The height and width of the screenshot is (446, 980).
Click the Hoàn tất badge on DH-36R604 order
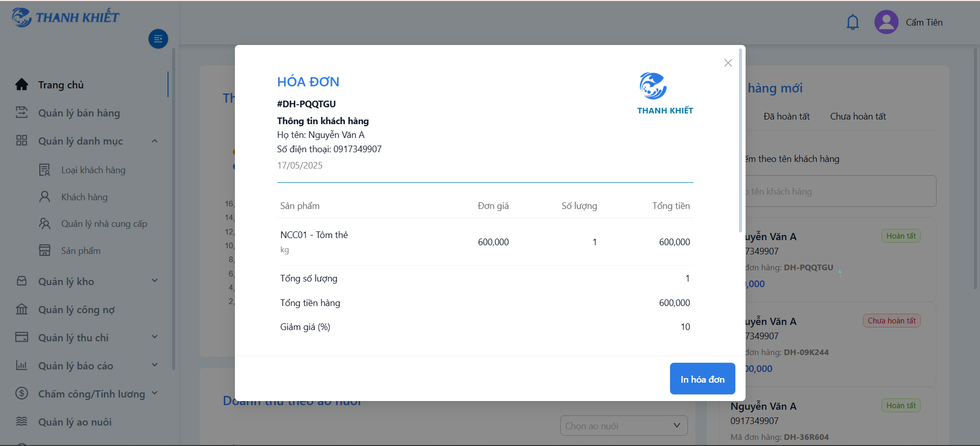[901, 406]
